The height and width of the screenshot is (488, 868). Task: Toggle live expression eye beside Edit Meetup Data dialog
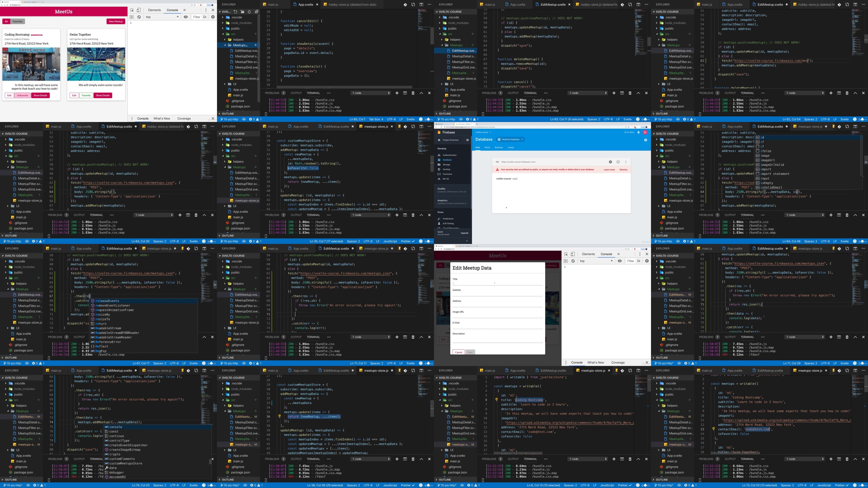point(620,261)
